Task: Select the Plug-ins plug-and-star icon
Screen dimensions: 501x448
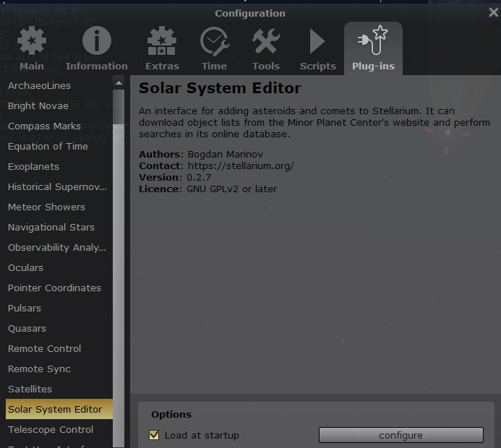Action: pos(373,40)
